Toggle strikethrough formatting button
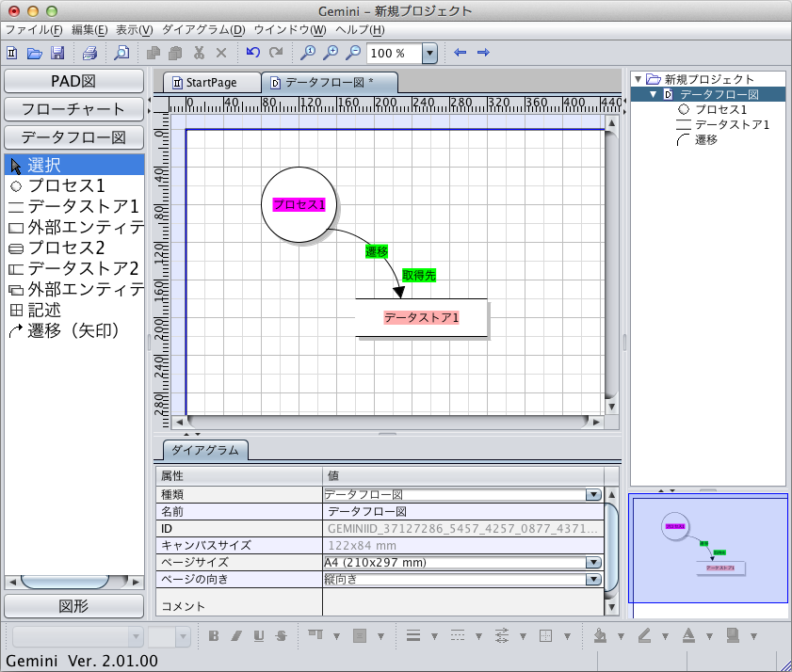The image size is (792, 672). 282,636
